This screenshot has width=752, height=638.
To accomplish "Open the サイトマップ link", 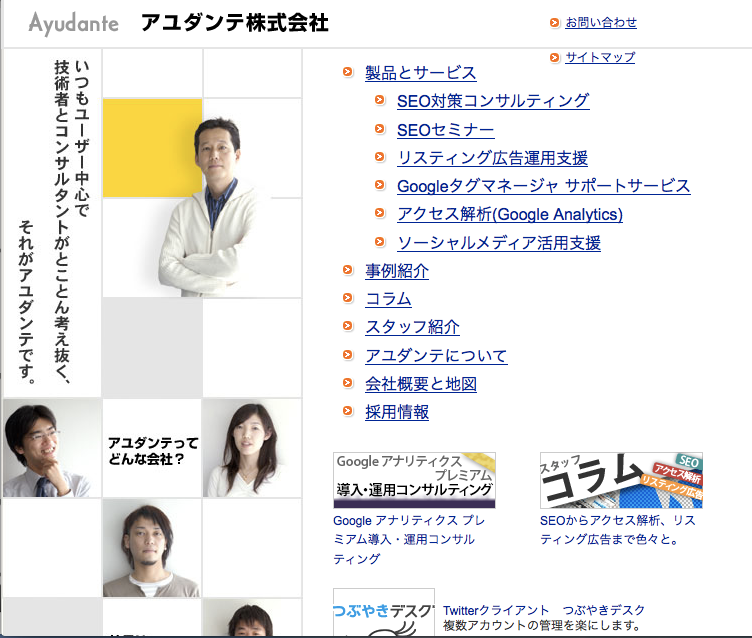I will coord(600,58).
